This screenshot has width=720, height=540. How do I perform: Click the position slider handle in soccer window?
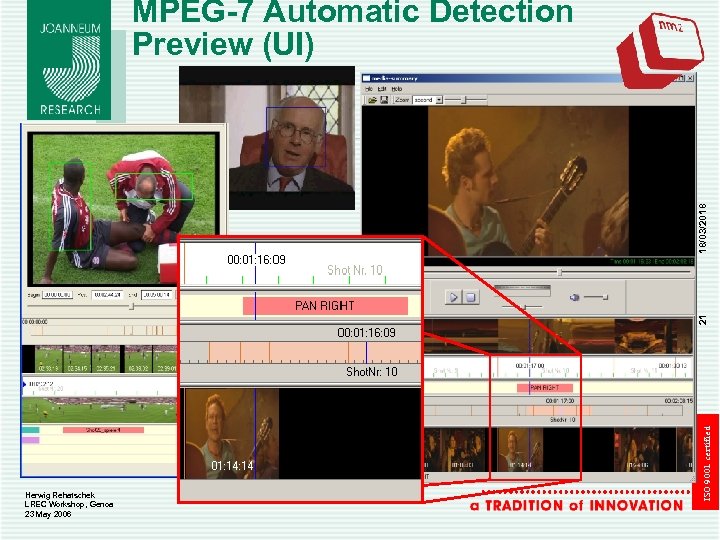pyautogui.click(x=131, y=306)
